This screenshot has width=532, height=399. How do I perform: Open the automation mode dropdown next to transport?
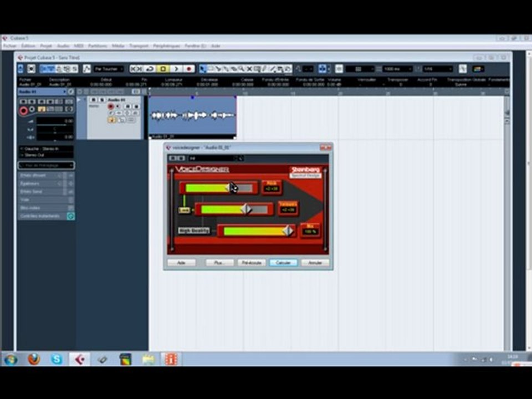[x=109, y=69]
